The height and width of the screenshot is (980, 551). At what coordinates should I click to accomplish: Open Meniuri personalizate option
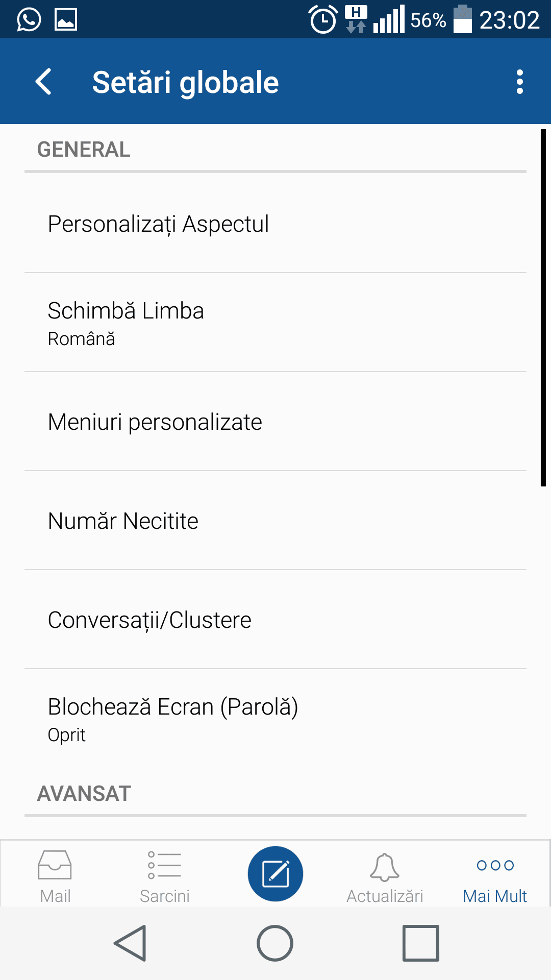tap(275, 422)
